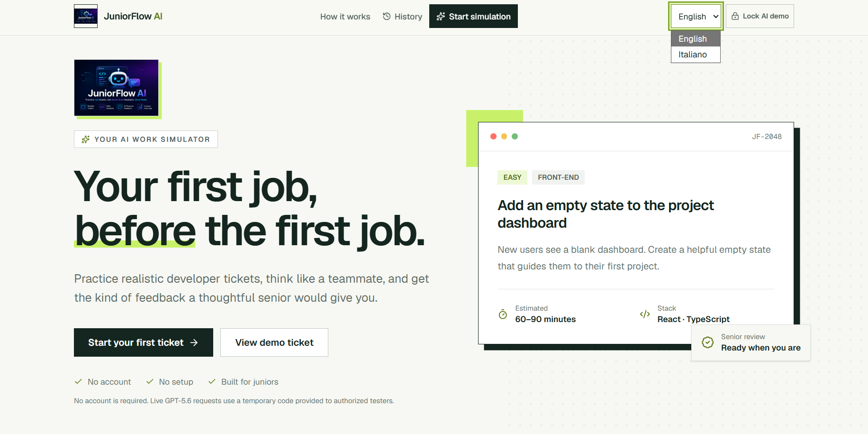
Task: Click the Lock AI demo button
Action: [x=760, y=16]
